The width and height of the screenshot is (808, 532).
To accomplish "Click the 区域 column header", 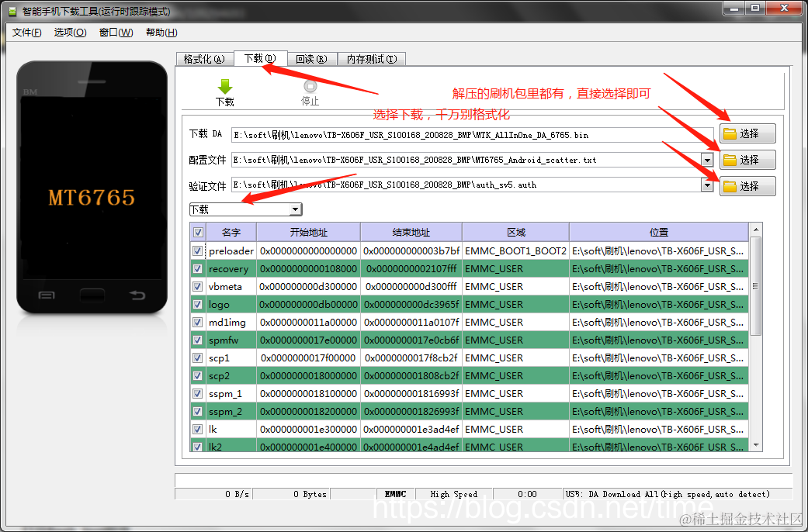I will (516, 233).
